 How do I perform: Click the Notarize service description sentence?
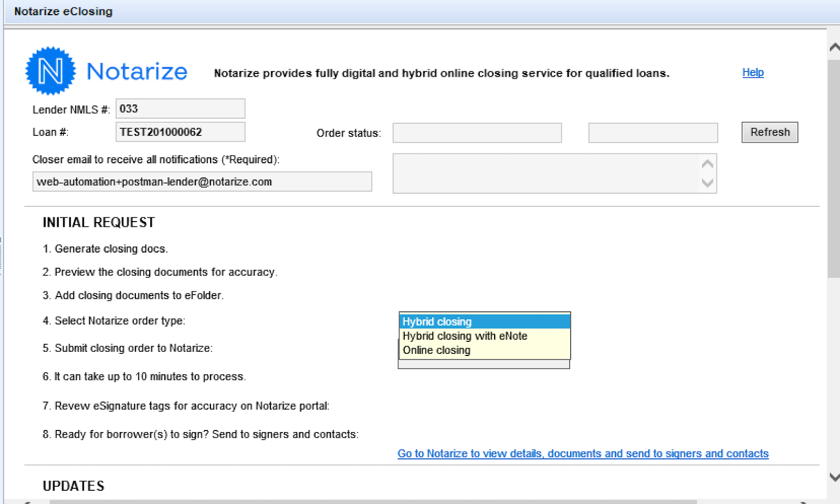(442, 73)
